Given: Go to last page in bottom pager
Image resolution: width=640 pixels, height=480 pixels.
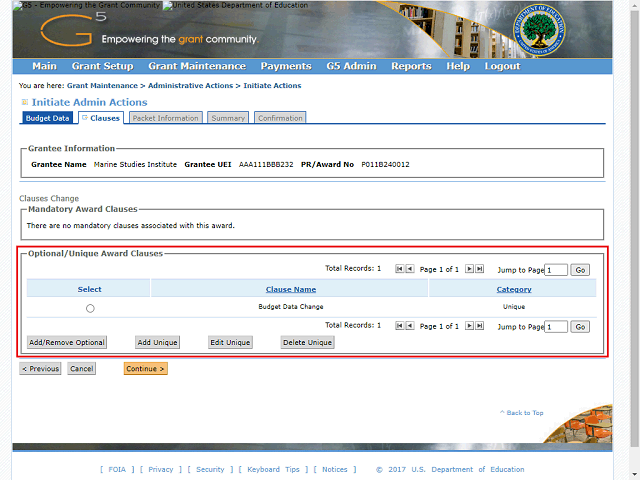Looking at the screenshot, I should point(480,325).
